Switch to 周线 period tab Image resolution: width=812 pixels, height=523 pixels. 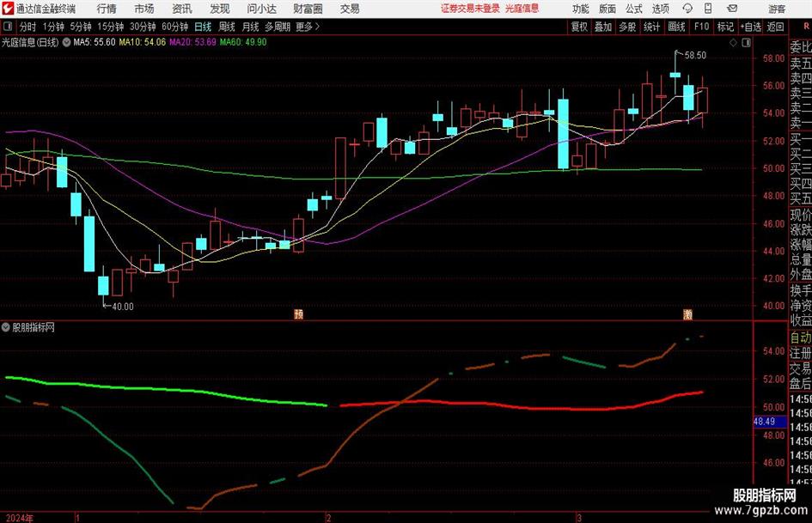(x=227, y=27)
